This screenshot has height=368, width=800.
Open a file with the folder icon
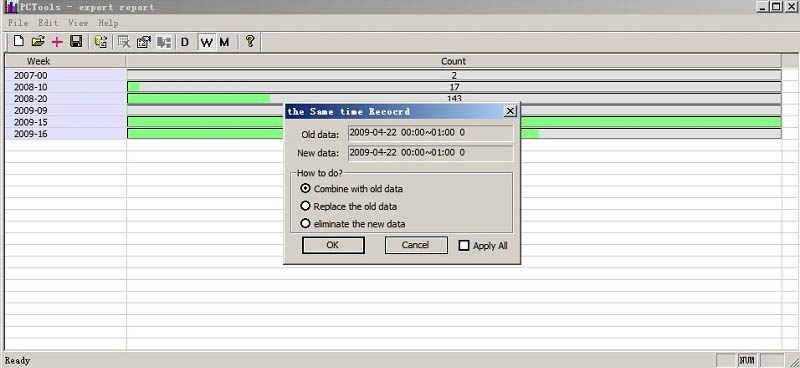point(38,41)
